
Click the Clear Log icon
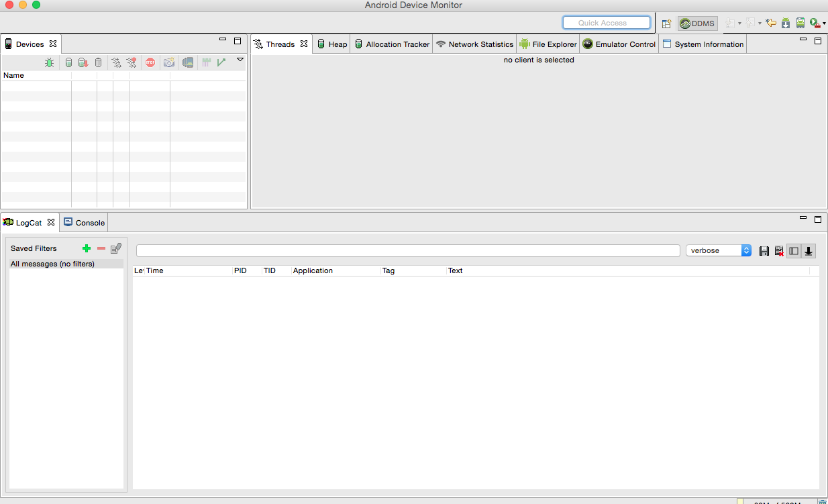(779, 251)
